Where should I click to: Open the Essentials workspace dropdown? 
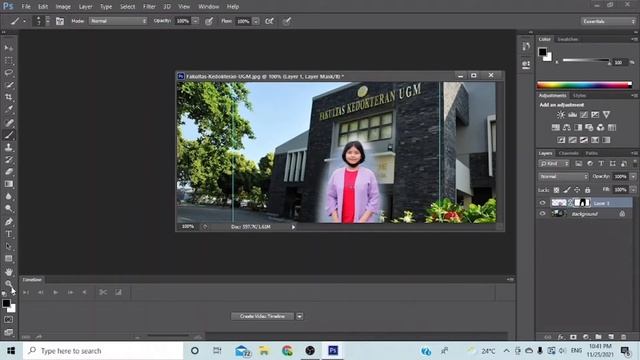point(608,21)
